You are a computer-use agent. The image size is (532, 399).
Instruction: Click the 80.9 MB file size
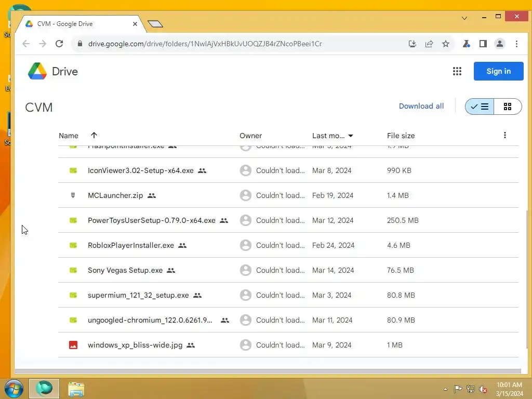pyautogui.click(x=401, y=320)
